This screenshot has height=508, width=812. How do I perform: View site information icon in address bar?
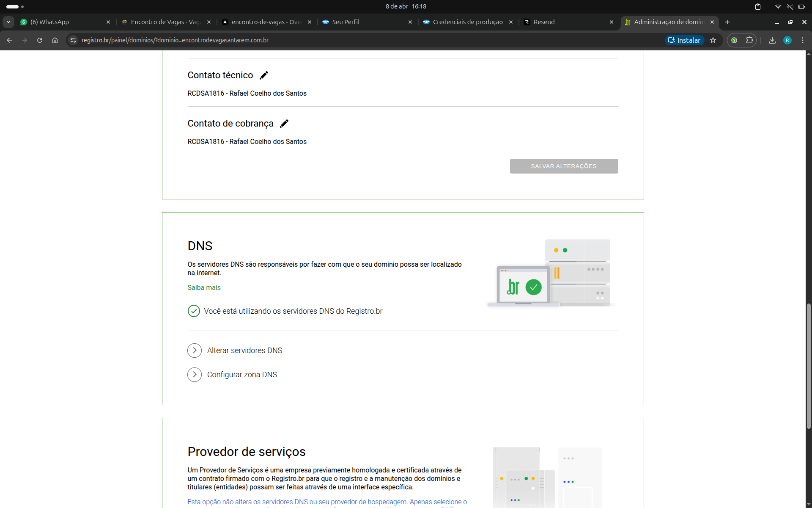pyautogui.click(x=73, y=40)
